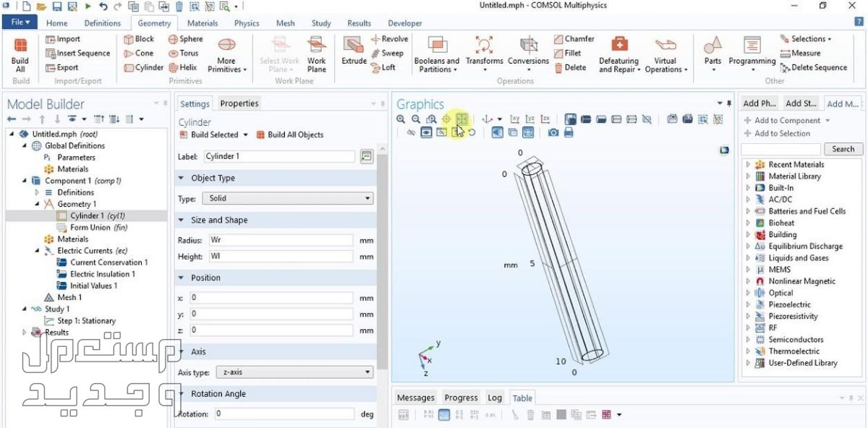Open the Mesh ribbon tab

coord(286,23)
